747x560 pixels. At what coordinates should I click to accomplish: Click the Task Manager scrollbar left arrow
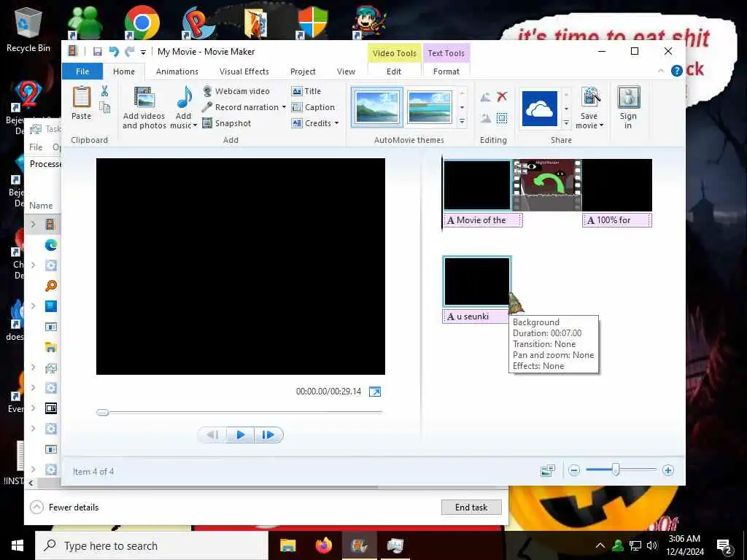31,483
